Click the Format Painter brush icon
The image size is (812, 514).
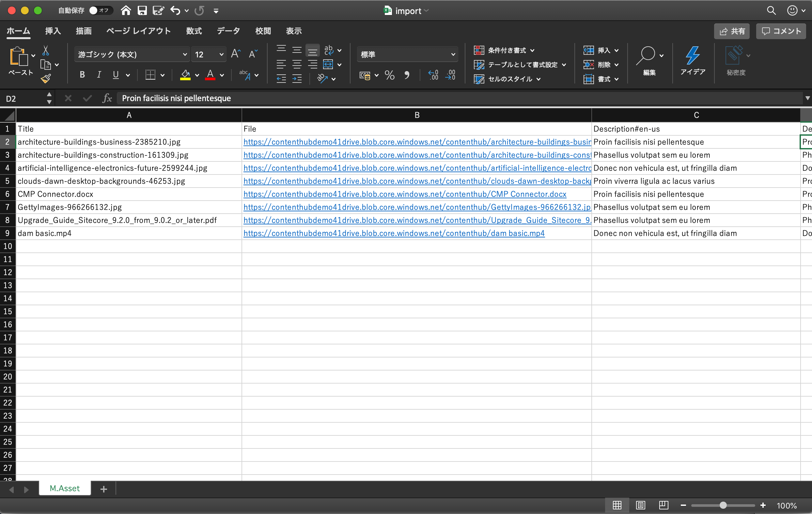pyautogui.click(x=45, y=79)
